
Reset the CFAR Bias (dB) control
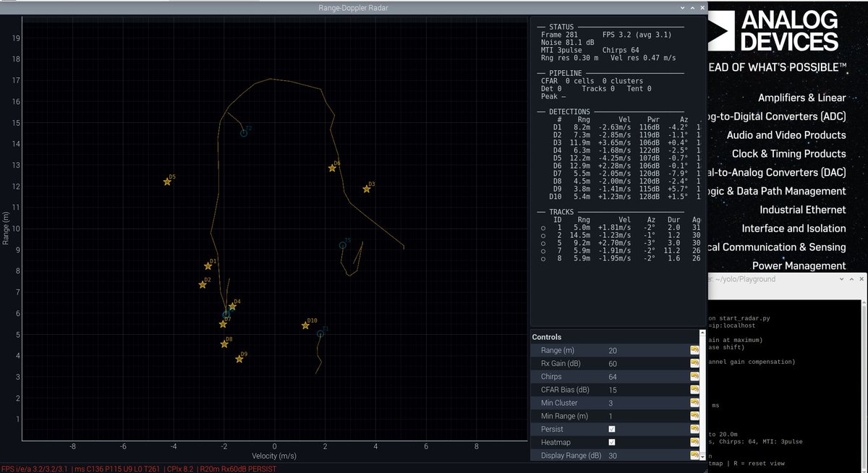tap(694, 390)
